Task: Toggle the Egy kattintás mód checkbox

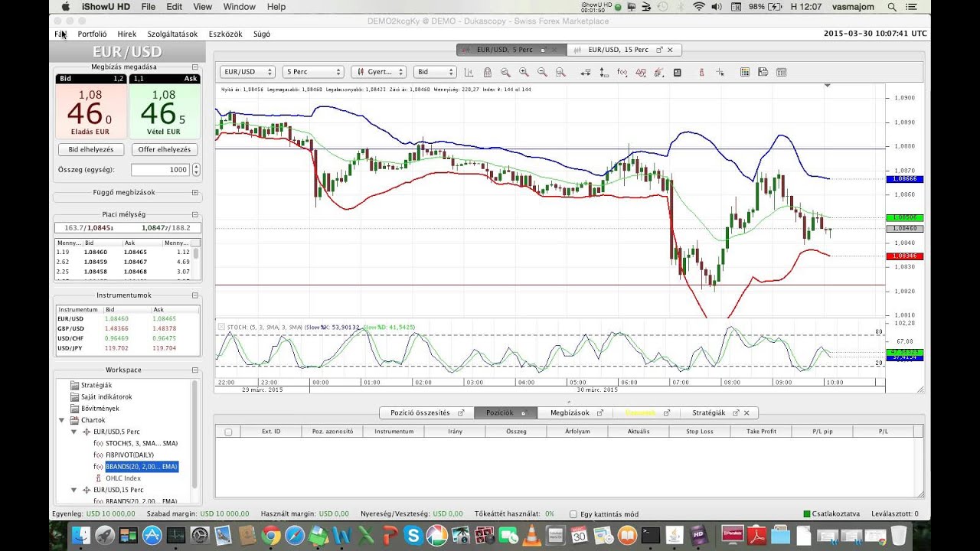Action: 573,514
